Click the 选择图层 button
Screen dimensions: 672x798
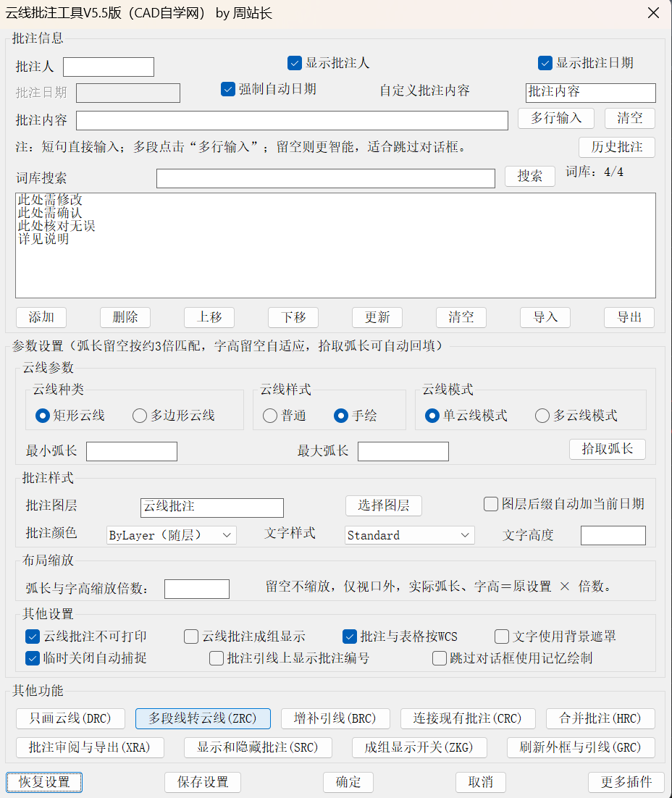[384, 505]
